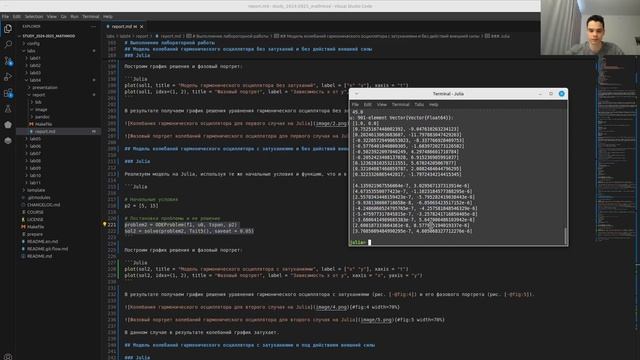Open Edit menu in VS Code
The height and width of the screenshot is (360, 640).
coord(16,17)
